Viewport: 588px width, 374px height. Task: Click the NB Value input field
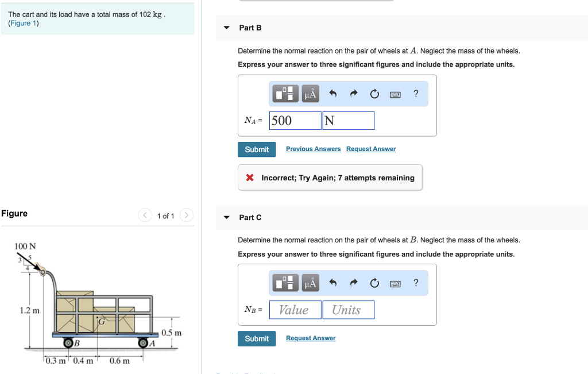point(295,309)
